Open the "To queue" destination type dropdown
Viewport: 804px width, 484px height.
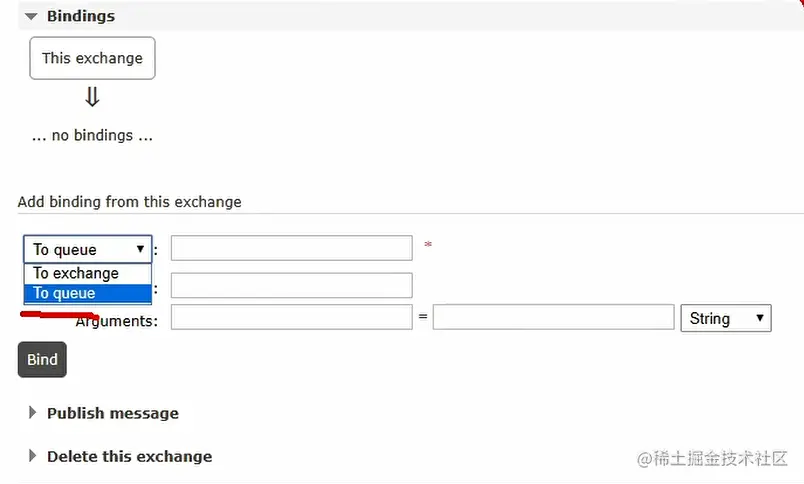click(88, 249)
